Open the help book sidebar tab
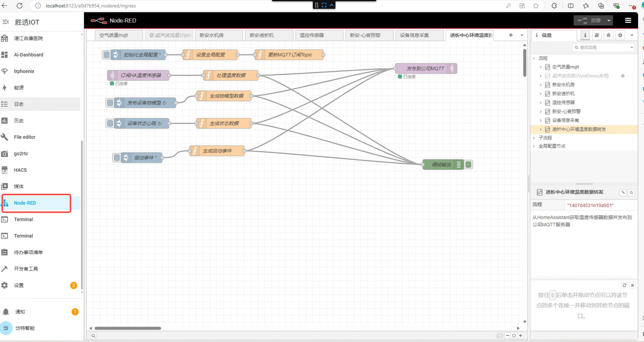This screenshot has height=342, width=644. (597, 35)
